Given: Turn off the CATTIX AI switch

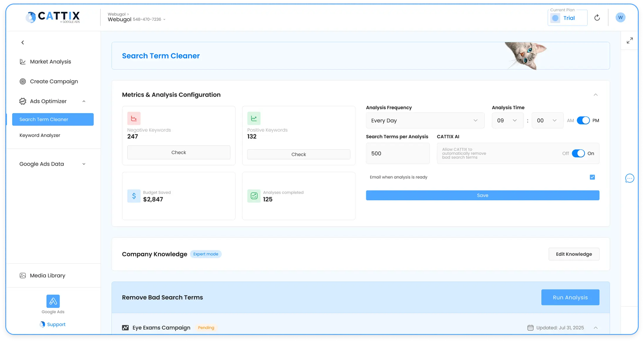Looking at the screenshot, I should coord(579,153).
